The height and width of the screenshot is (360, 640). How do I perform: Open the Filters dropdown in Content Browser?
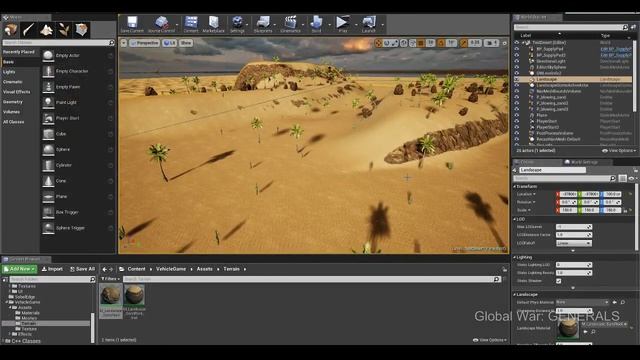(x=111, y=279)
